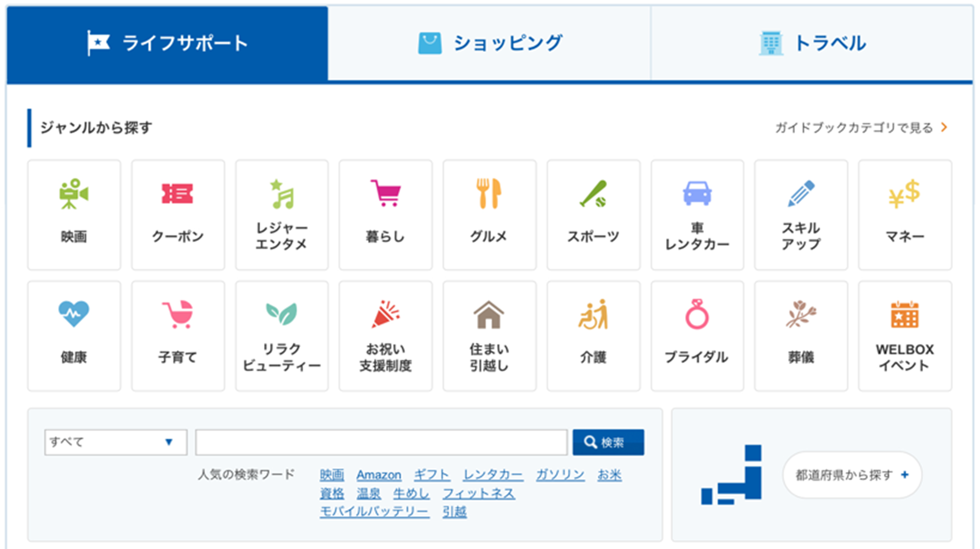Open the WELBOX イベント calendar tile

(x=905, y=336)
